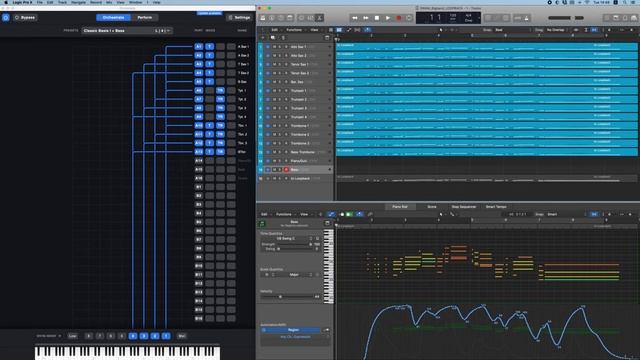This screenshot has width=640, height=360.
Task: Click the add track plus icon
Action: [x=262, y=38]
